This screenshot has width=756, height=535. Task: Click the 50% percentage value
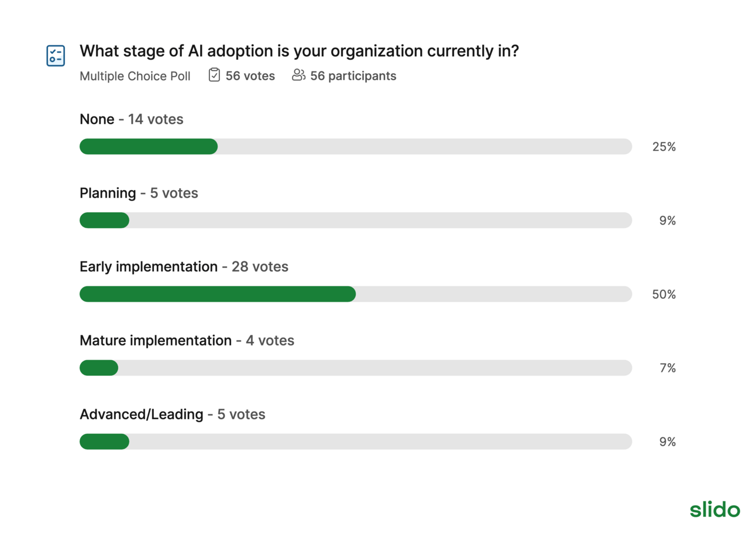coord(664,295)
